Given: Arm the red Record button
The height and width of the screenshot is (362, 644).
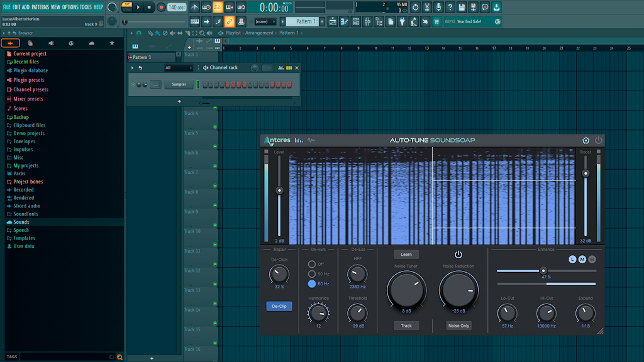Looking at the screenshot, I should point(161,7).
